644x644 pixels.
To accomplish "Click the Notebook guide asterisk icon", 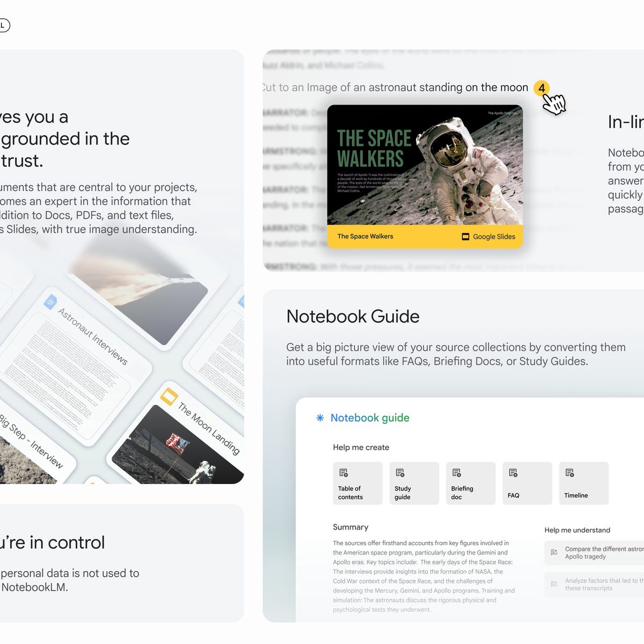I will pyautogui.click(x=320, y=418).
